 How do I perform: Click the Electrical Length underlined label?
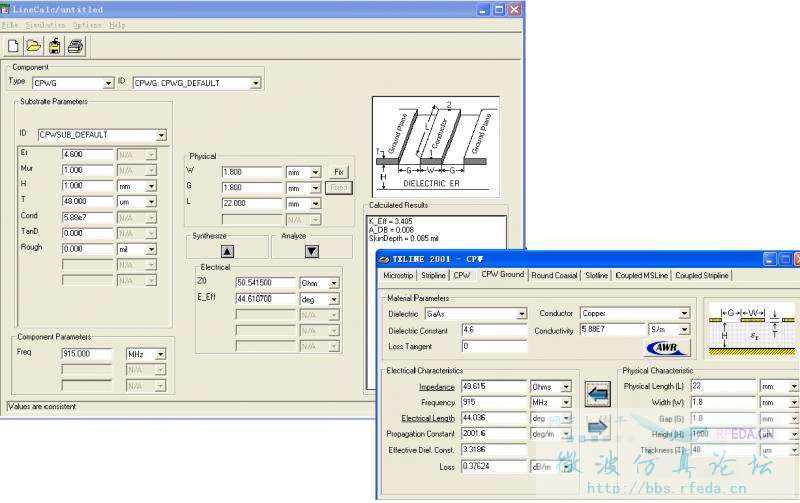[428, 418]
